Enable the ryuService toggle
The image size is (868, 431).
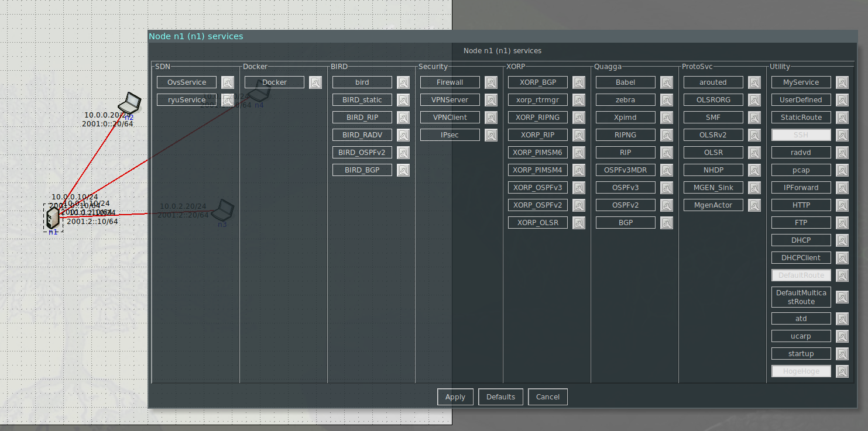pyautogui.click(x=187, y=100)
